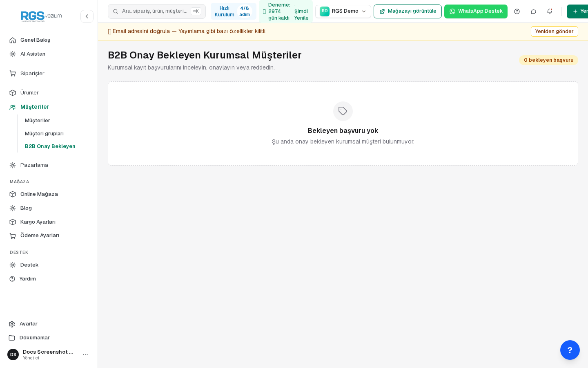Viewport: 588px width, 368px height.
Task: Click Mağazayı görüntüle button
Action: (x=408, y=11)
